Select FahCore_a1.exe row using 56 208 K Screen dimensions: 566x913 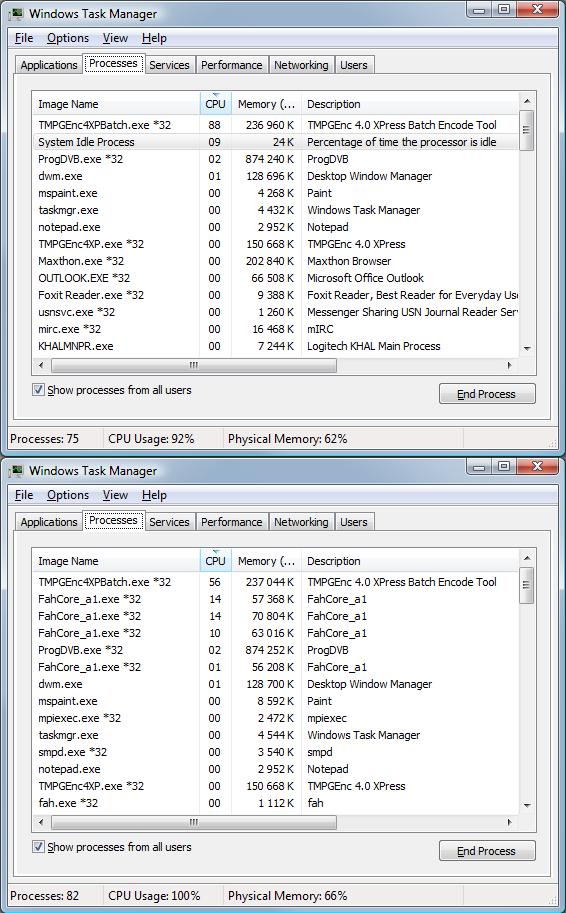[275, 667]
